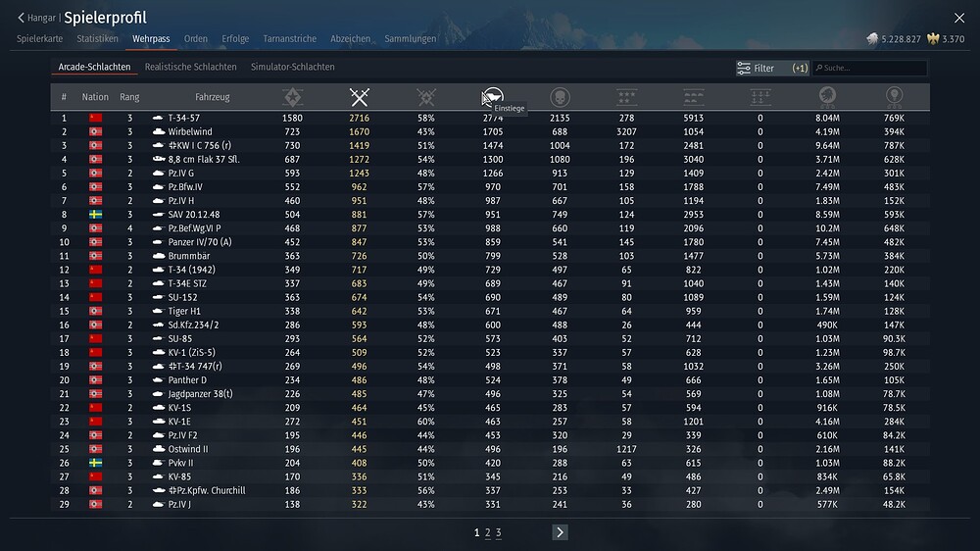
Task: Sort table by Nation column header
Action: (95, 97)
